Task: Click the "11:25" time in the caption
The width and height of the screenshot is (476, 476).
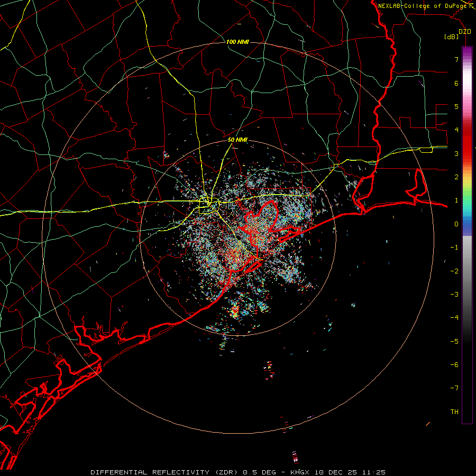Action: 374,472
